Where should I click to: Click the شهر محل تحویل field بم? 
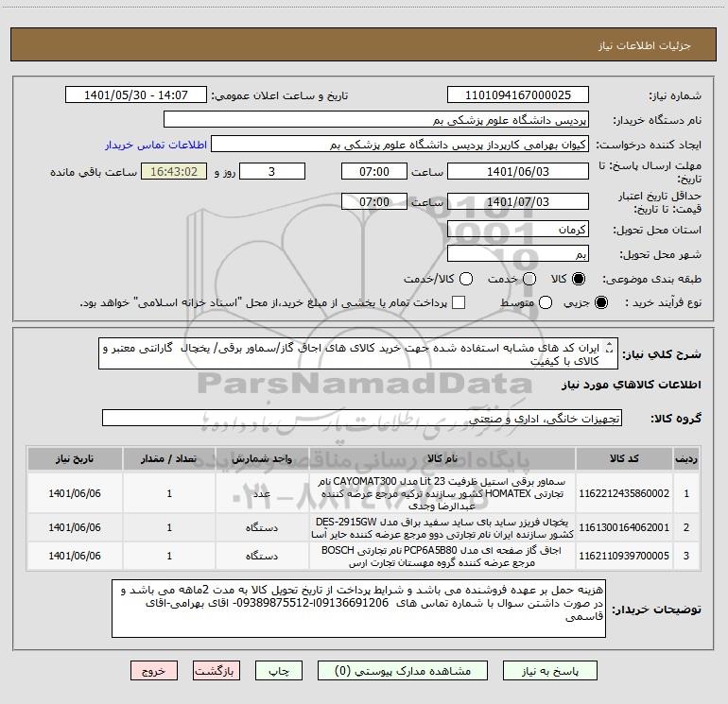tap(518, 254)
